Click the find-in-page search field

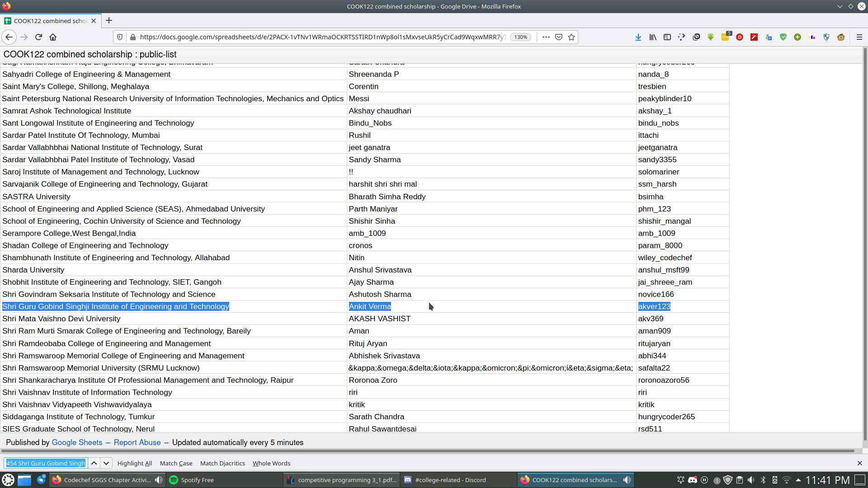coord(46,463)
